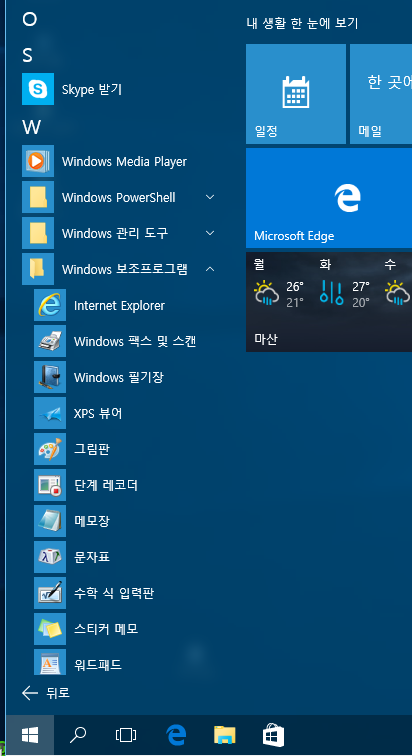Open the 문자표 character map icon
Image resolution: width=412 pixels, height=756 pixels.
coord(50,557)
